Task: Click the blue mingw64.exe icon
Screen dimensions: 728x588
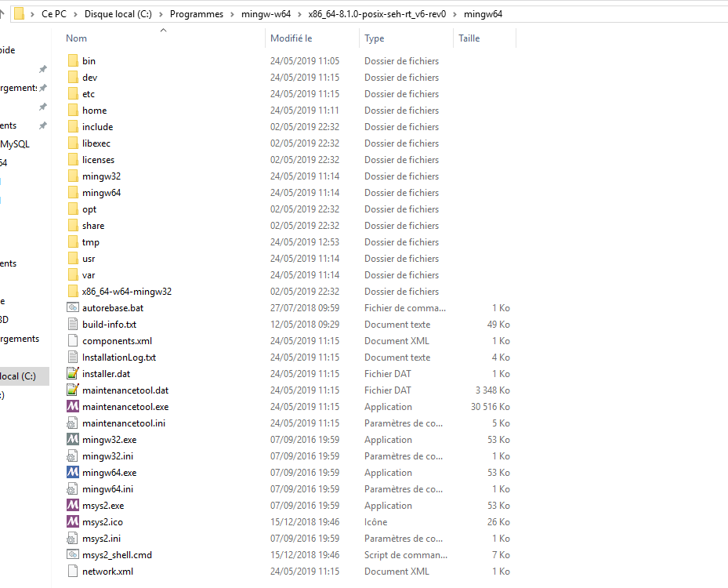Action: click(73, 472)
